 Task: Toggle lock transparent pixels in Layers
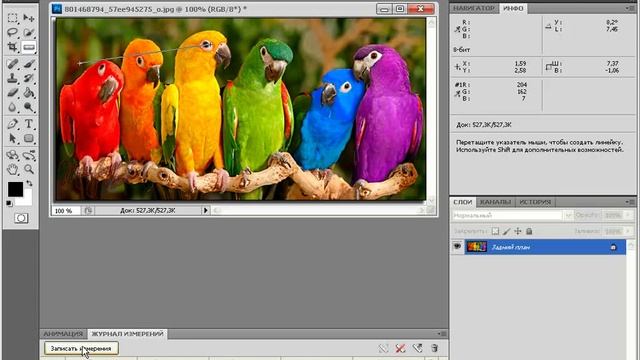tap(495, 231)
